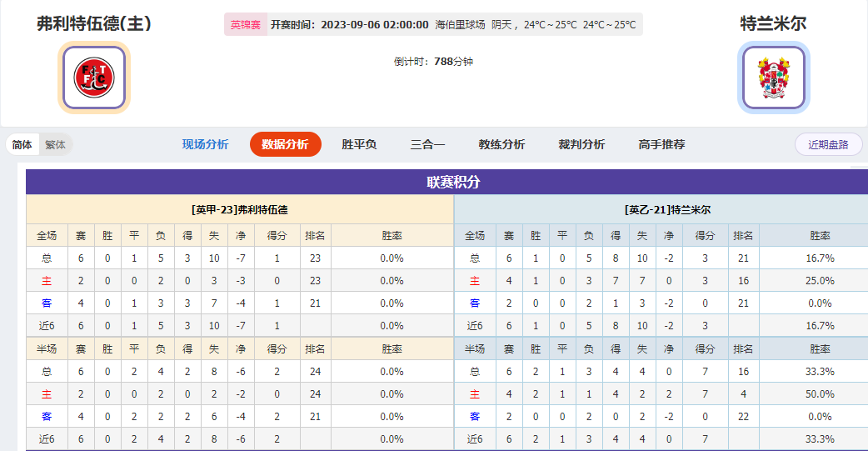Click 近6 row label in Tranmere full-time table

tap(475, 326)
